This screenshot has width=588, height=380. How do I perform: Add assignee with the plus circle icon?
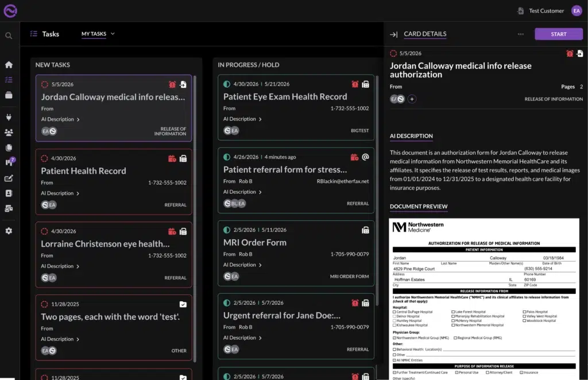[412, 99]
